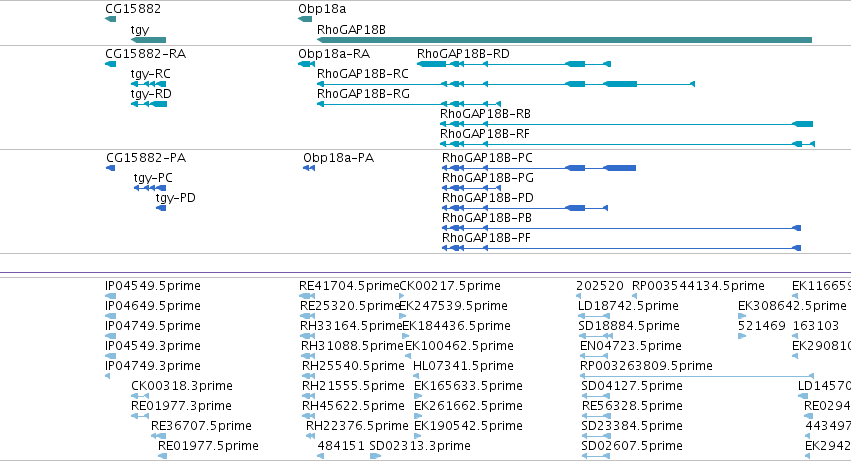Select the CG15882-PA protein label
The width and height of the screenshot is (851, 461).
click(146, 158)
